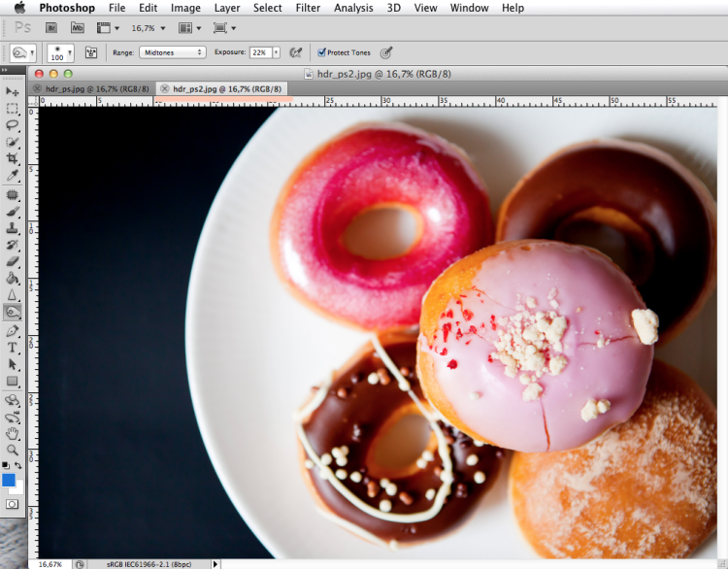
Task: Swap foreground and background colors
Action: 17,465
